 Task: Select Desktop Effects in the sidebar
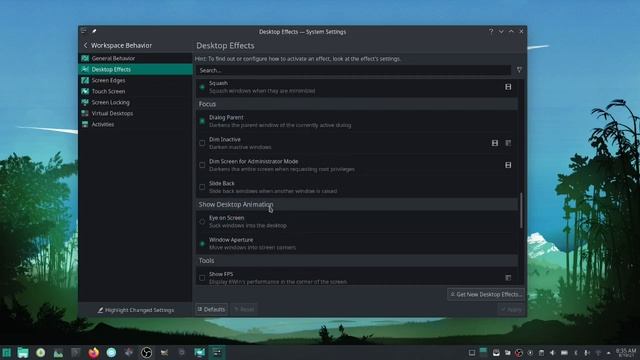pyautogui.click(x=135, y=69)
